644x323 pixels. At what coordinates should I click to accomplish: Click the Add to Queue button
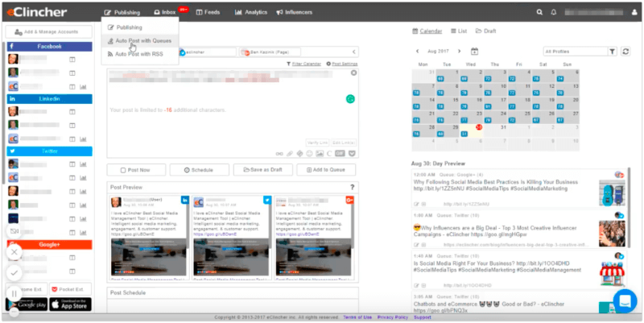326,170
